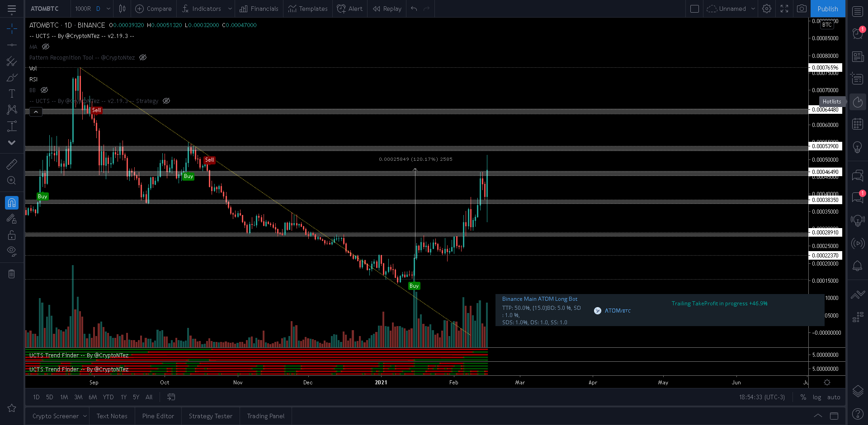Image resolution: width=868 pixels, height=425 pixels.
Task: Collapse the indicator legend list
Action: (x=36, y=112)
